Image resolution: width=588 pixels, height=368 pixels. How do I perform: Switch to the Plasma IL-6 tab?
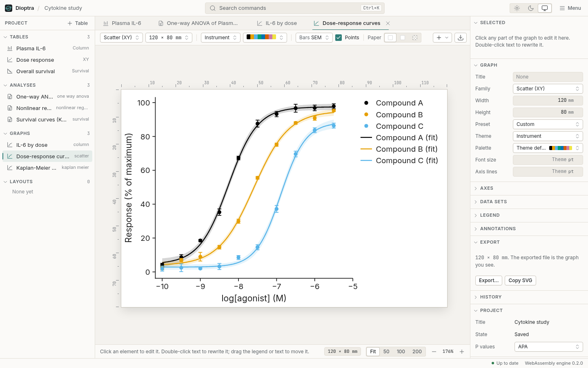(122, 23)
